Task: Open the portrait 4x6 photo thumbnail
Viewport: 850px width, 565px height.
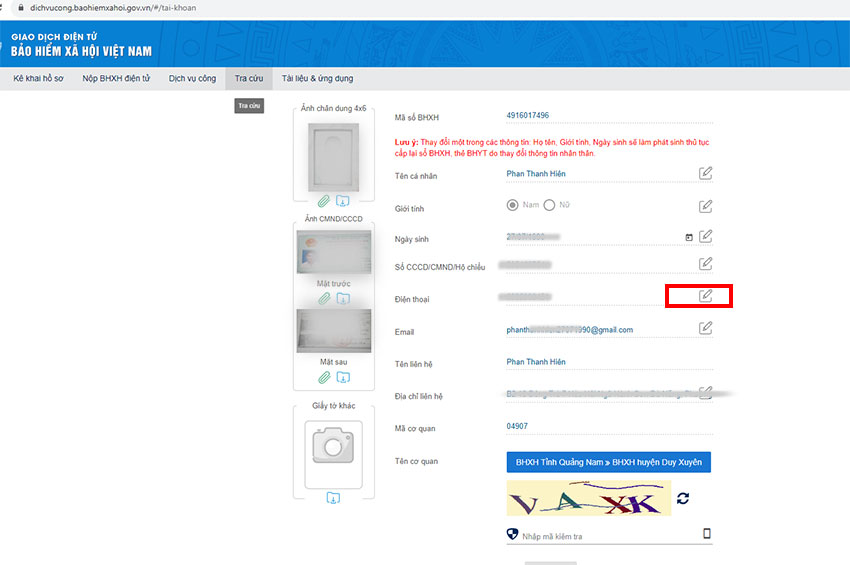Action: (333, 157)
